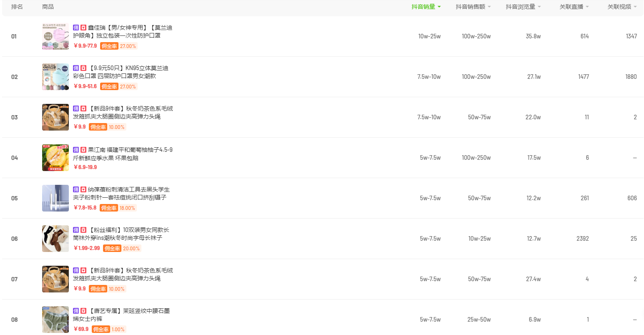
Task: Click red shop-bag icon on 纳葆蓓 blackhead tool product
Action: pyautogui.click(x=83, y=189)
